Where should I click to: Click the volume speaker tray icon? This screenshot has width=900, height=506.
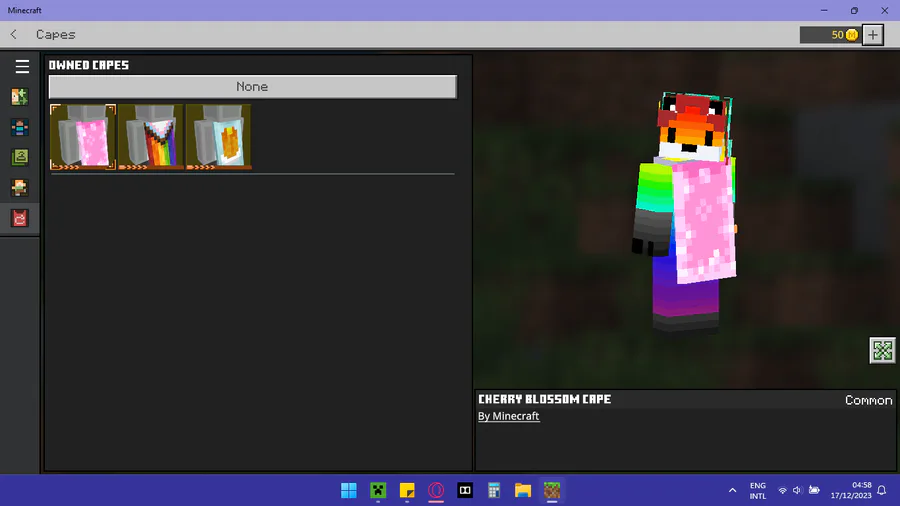click(797, 491)
